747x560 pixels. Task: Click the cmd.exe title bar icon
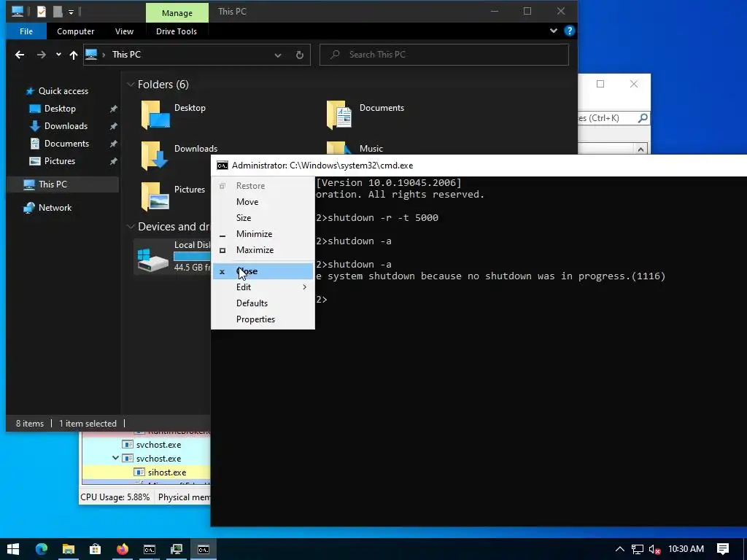(222, 166)
